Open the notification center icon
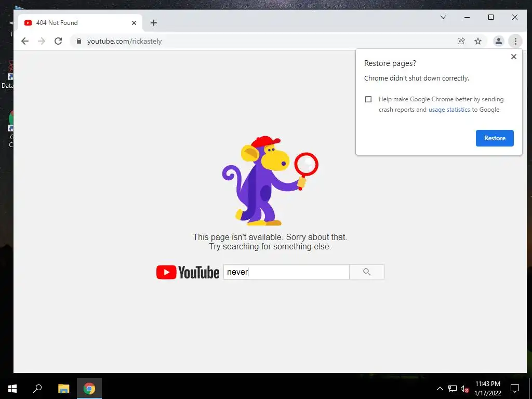The image size is (532, 399). tap(515, 389)
